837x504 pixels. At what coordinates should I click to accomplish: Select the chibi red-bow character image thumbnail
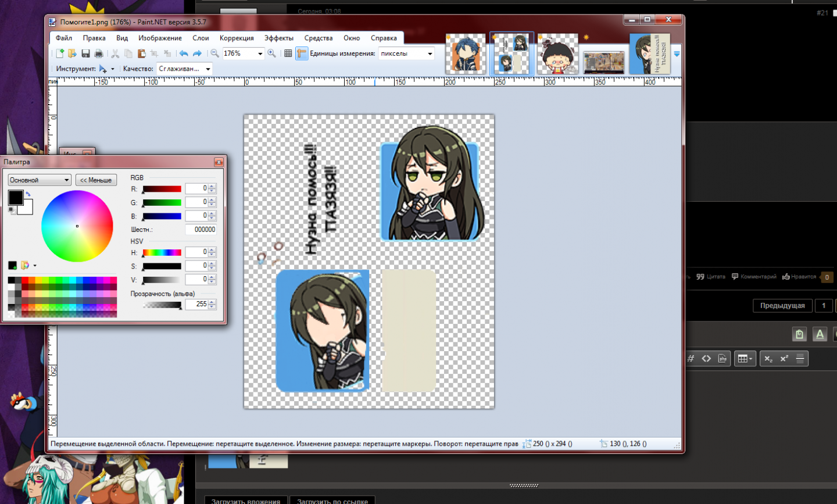pyautogui.click(x=557, y=55)
